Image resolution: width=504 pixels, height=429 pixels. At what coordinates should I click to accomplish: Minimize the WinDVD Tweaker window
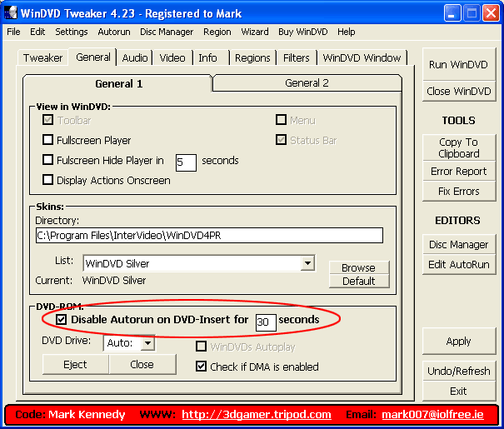click(452, 13)
